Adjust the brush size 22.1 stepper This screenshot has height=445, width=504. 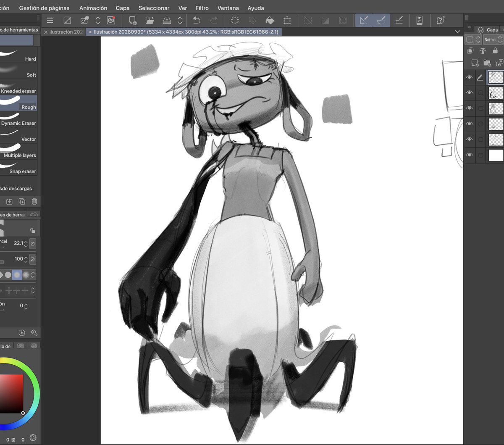(x=26, y=243)
